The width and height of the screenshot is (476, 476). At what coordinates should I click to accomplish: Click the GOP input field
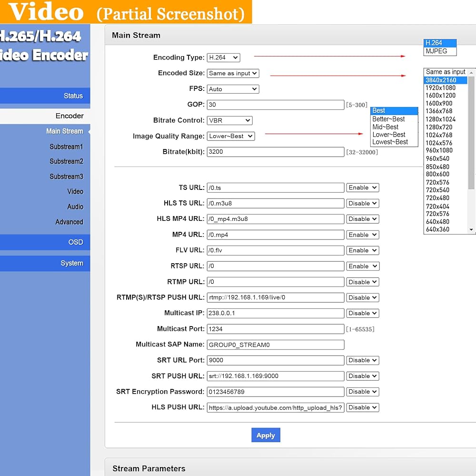(275, 105)
